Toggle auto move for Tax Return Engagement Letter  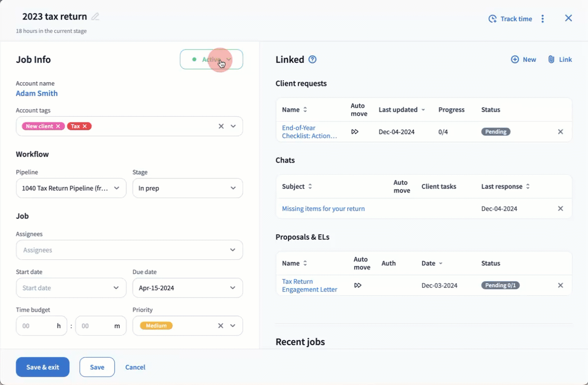point(358,285)
